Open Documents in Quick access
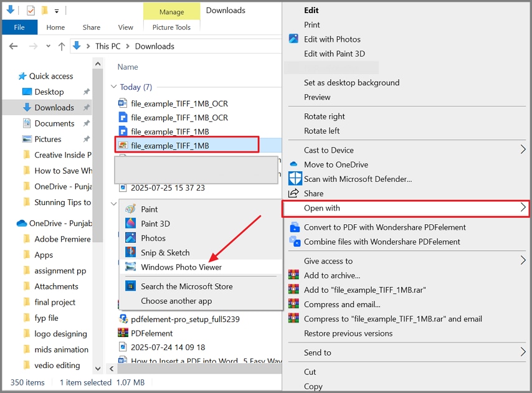The width and height of the screenshot is (532, 393). pos(54,123)
